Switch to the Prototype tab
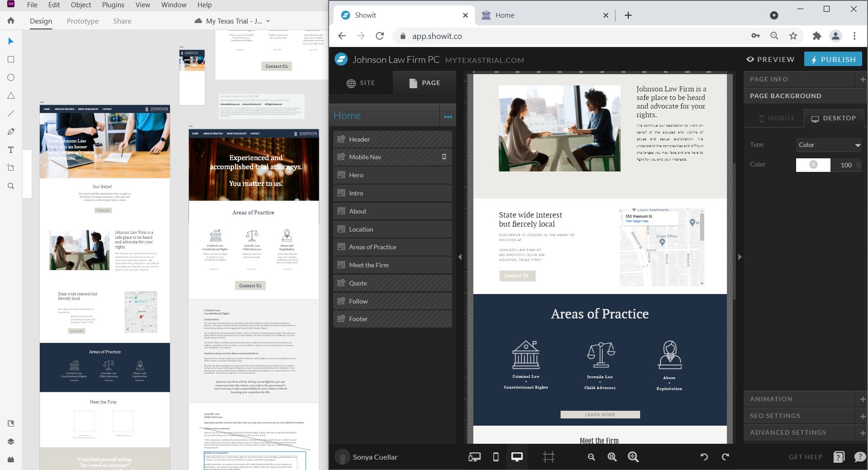Screen dimensions: 868x470 [82, 21]
